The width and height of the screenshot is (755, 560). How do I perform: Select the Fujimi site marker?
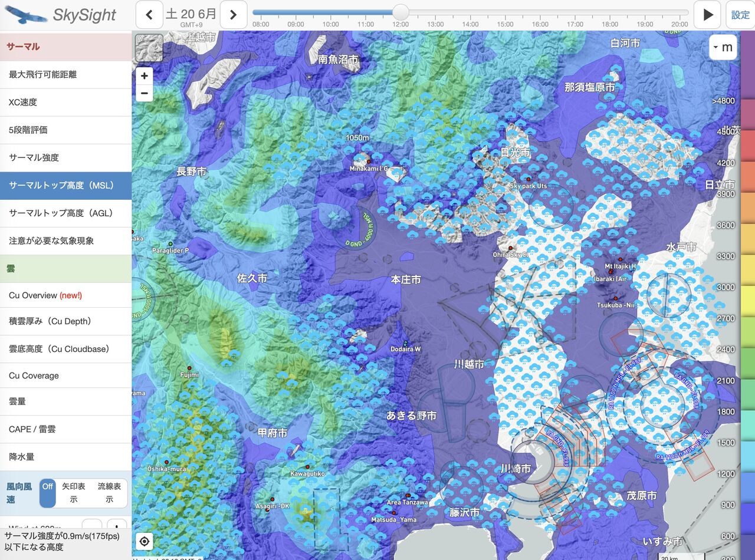189,368
